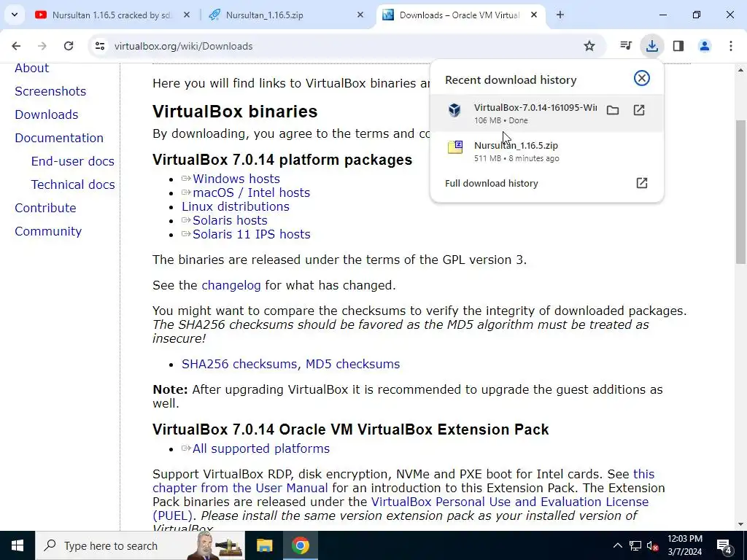Click the Windows taskbar search box

pyautogui.click(x=140, y=545)
